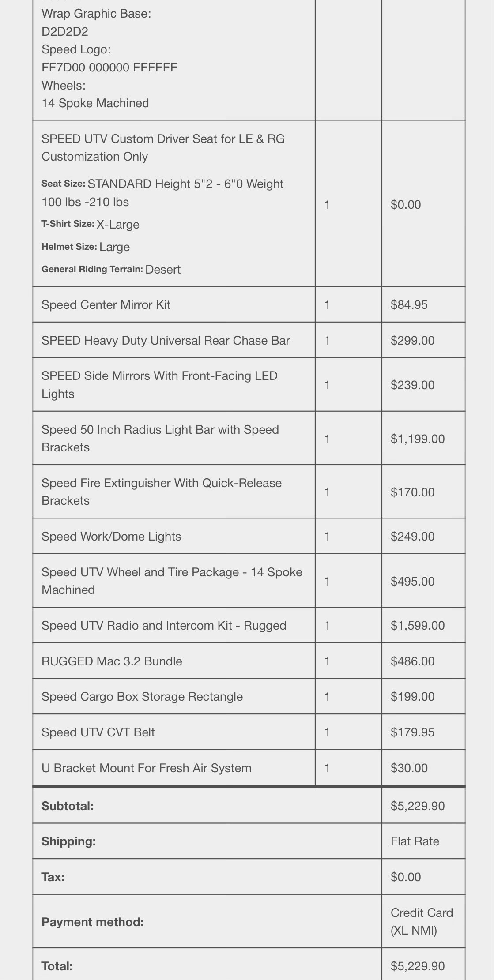
Task: Select Speed UTV Wheel and Tire Package
Action: tap(172, 581)
